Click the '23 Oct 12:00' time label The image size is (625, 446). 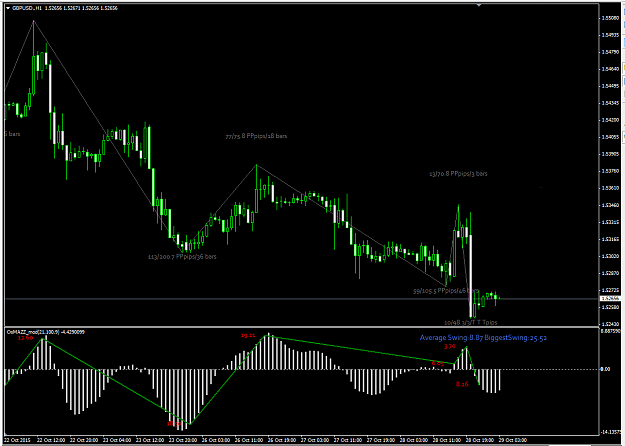150,440
